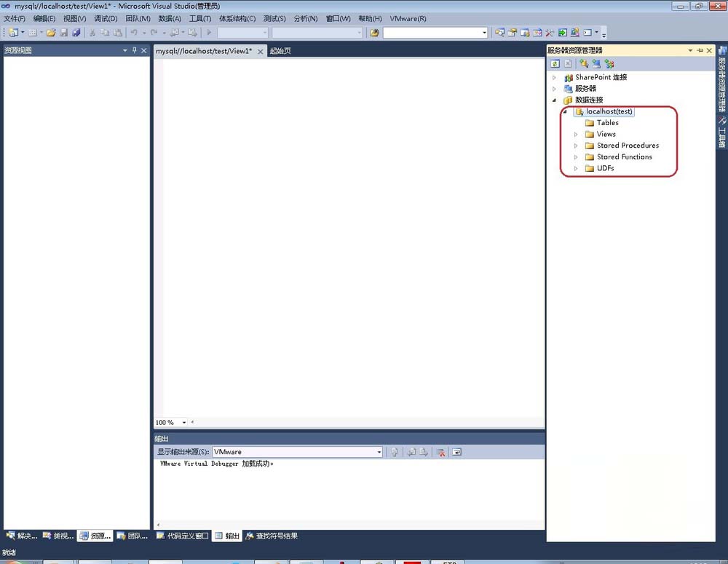This screenshot has height=564, width=728.
Task: Open the 编辑(E) menu
Action: pos(44,19)
